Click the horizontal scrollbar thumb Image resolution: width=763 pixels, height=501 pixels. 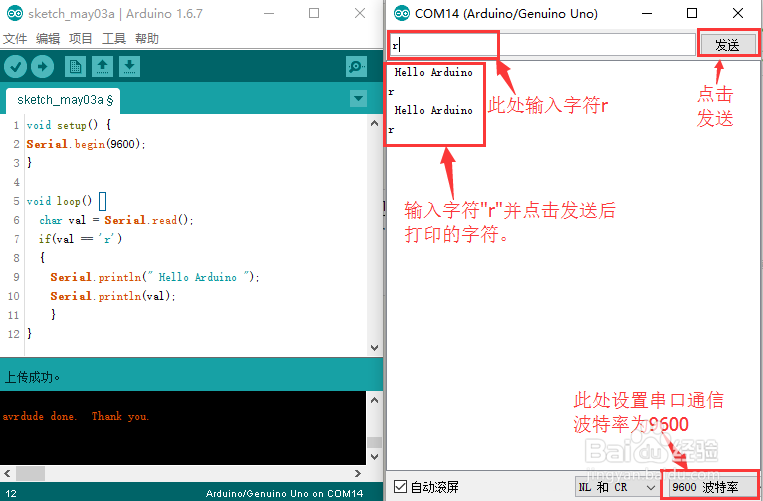pos(30,473)
